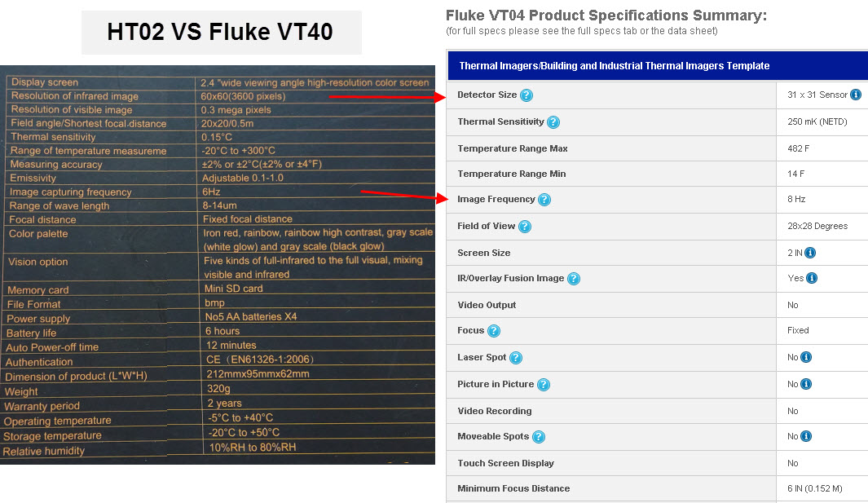Click the Fluke VT04 Product Specifications Summary heading
The height and width of the screenshot is (503, 868).
click(606, 15)
